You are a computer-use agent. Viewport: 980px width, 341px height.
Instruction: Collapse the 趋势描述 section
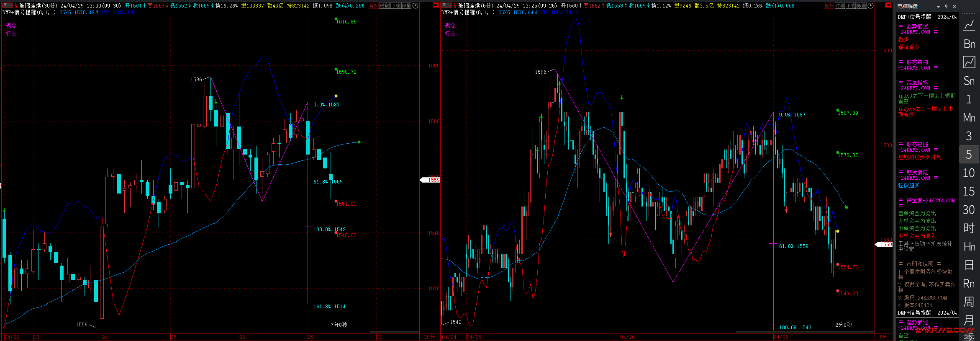(918, 29)
